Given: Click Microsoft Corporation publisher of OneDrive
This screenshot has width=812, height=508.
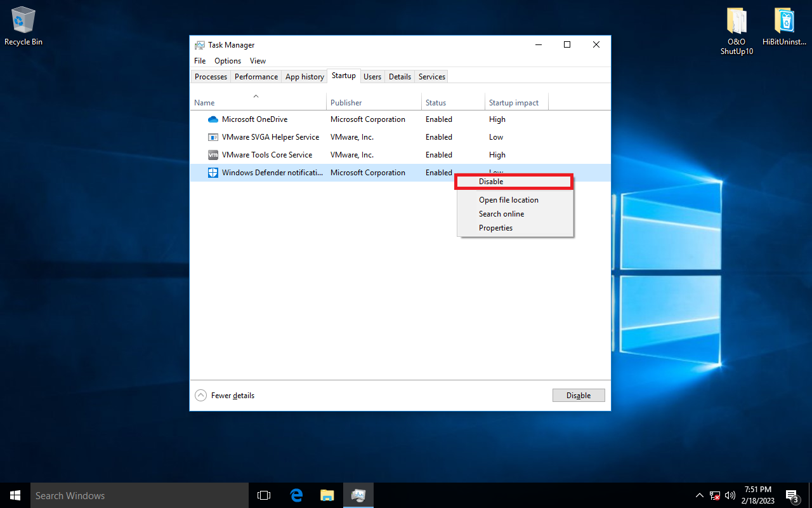Looking at the screenshot, I should 368,119.
